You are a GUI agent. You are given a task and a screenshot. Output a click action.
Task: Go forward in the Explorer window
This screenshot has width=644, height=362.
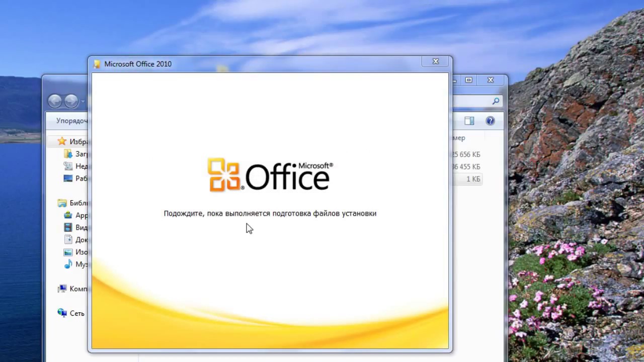[x=71, y=101]
